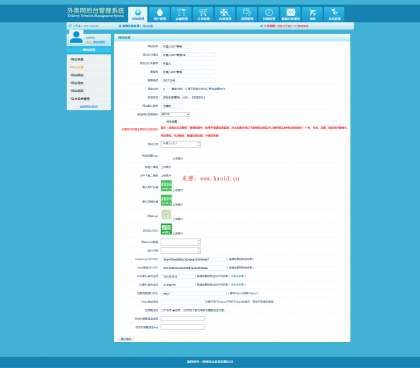Screen dimensions: 420x368
Task: Open the fork-and-knife shop management icon
Action: pyautogui.click(x=181, y=14)
